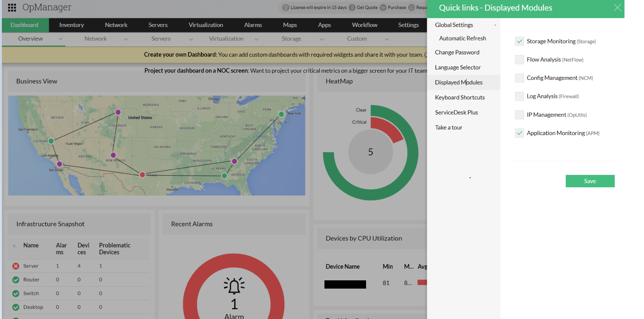Image resolution: width=644 pixels, height=319 pixels.
Task: Enable IP Management (OpUtils) checkbox
Action: tap(519, 115)
